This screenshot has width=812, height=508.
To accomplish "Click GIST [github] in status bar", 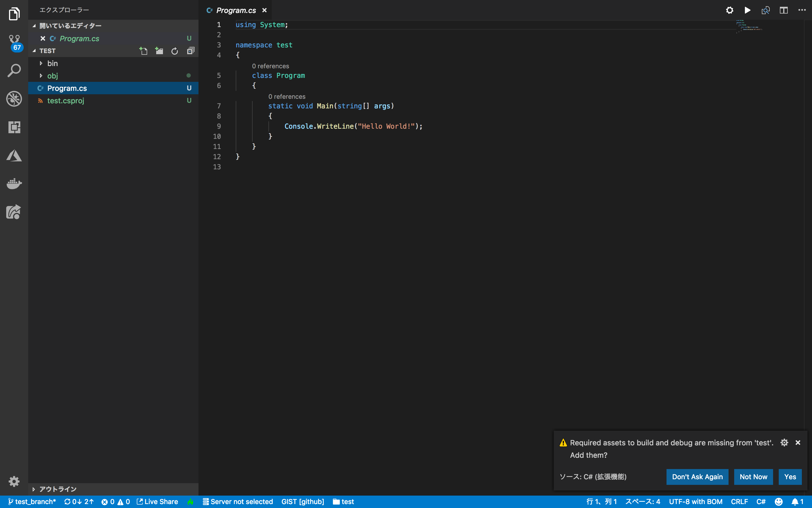I will [303, 502].
